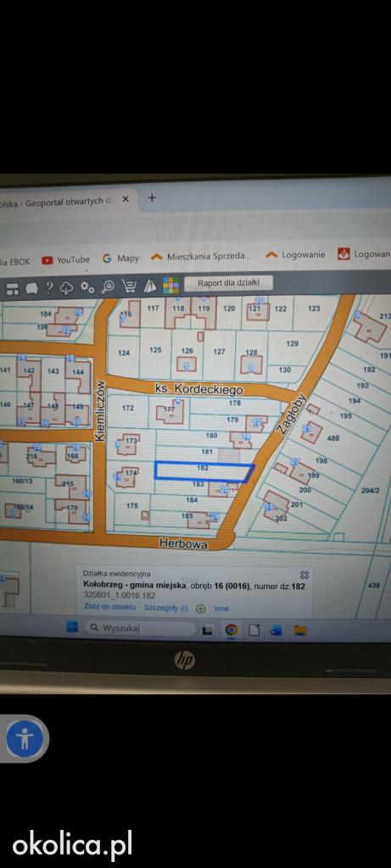Open the YouTube bookmark
391x868 pixels.
[x=66, y=259]
